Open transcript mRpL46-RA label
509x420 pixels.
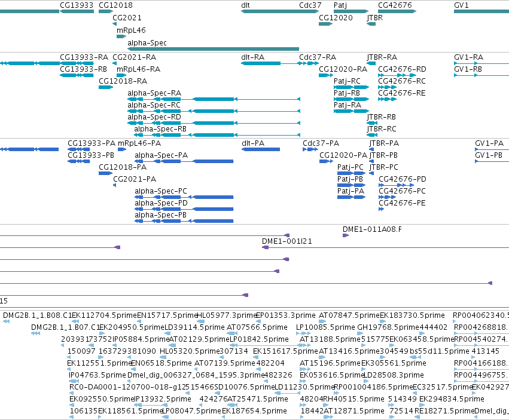tap(138, 69)
